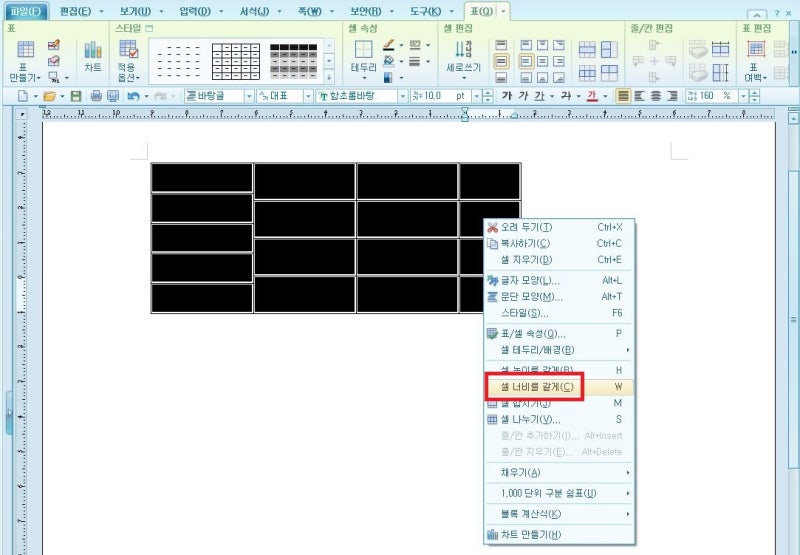Open the undo history dropdown arrow
This screenshot has width=800, height=555.
point(147,96)
